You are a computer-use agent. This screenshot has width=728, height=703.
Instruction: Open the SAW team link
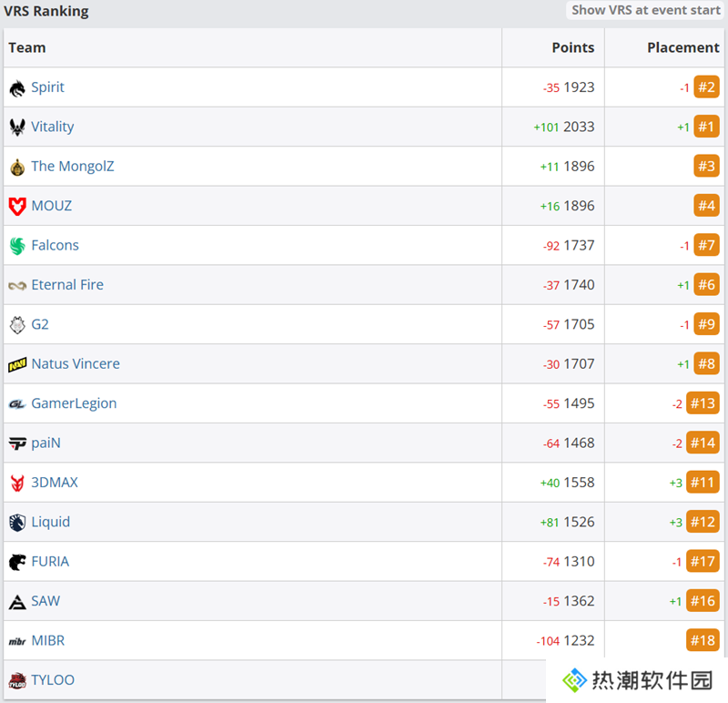point(45,601)
